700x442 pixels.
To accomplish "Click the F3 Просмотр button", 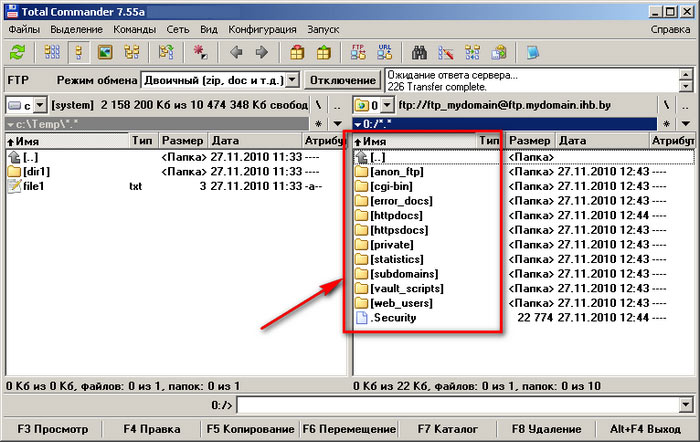I will [53, 429].
